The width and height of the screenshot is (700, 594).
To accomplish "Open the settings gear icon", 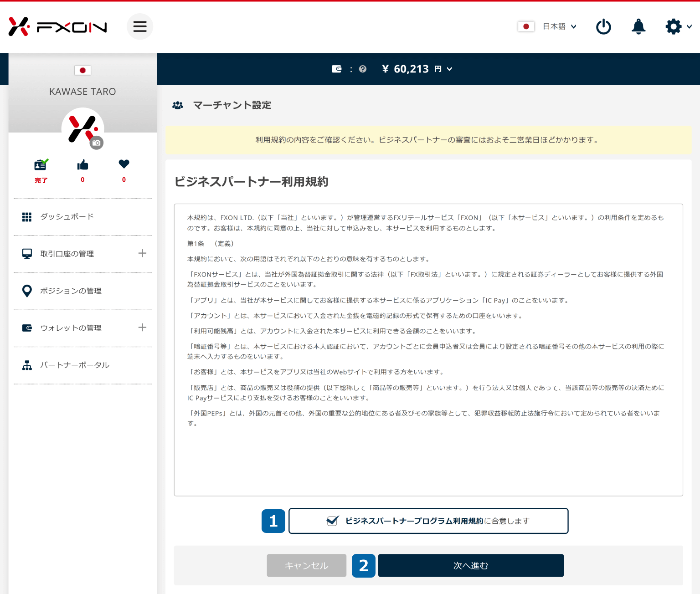I will (x=674, y=26).
